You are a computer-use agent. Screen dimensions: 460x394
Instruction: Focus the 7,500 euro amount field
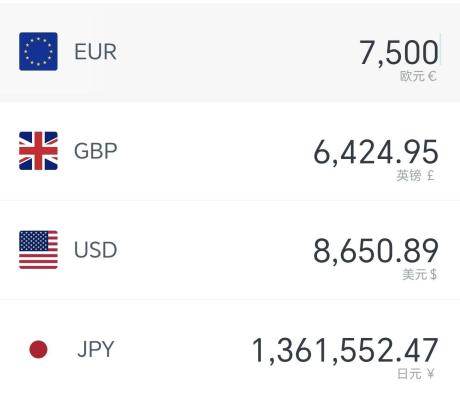coord(399,52)
